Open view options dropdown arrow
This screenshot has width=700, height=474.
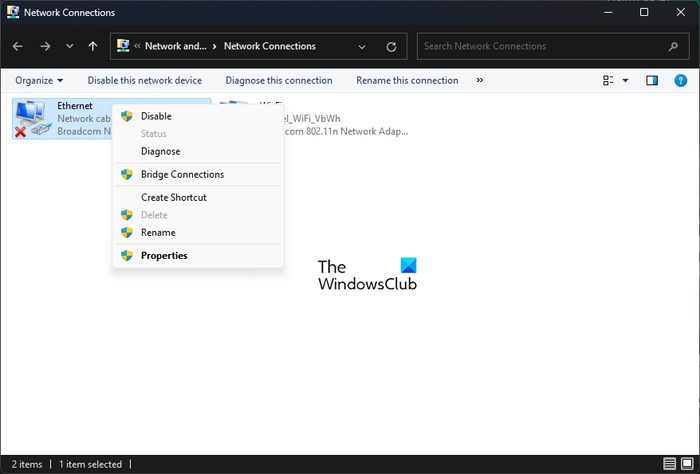point(625,80)
